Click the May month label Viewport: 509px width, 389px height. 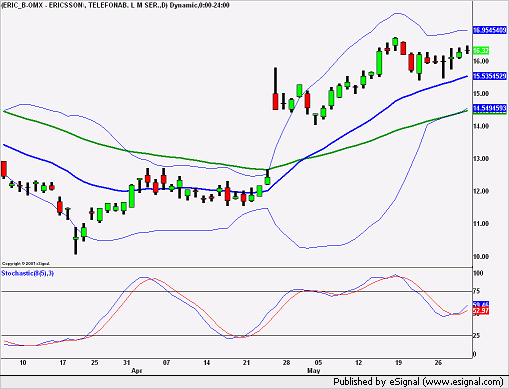pyautogui.click(x=313, y=371)
